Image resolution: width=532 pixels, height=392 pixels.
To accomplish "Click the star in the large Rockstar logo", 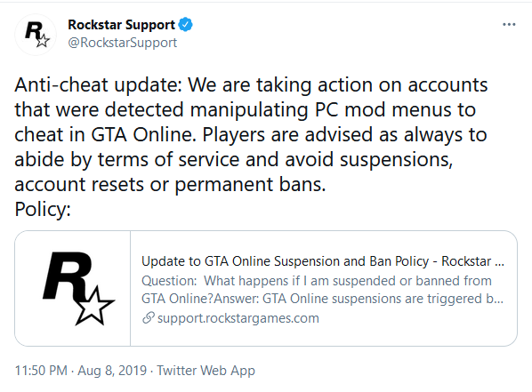I will coord(94,306).
